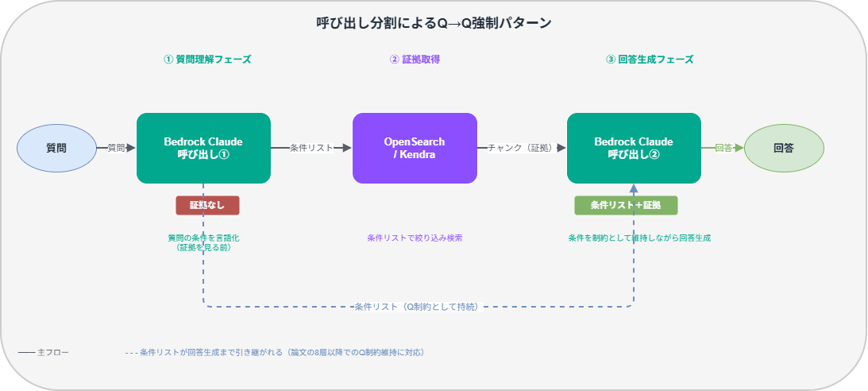This screenshot has width=868, height=391.
Task: Select the Bedrock Claude 呼び出し① box
Action: click(x=204, y=148)
